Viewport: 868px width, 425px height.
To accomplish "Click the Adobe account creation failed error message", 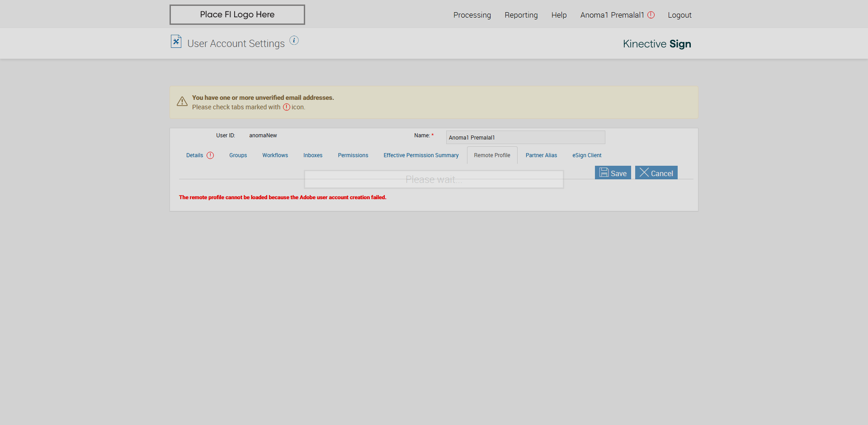I will pyautogui.click(x=283, y=197).
